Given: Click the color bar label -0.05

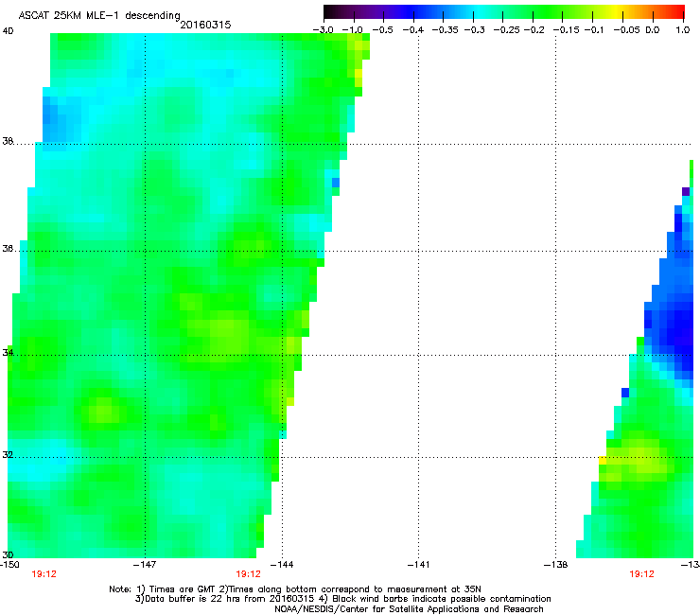Looking at the screenshot, I should tap(626, 30).
